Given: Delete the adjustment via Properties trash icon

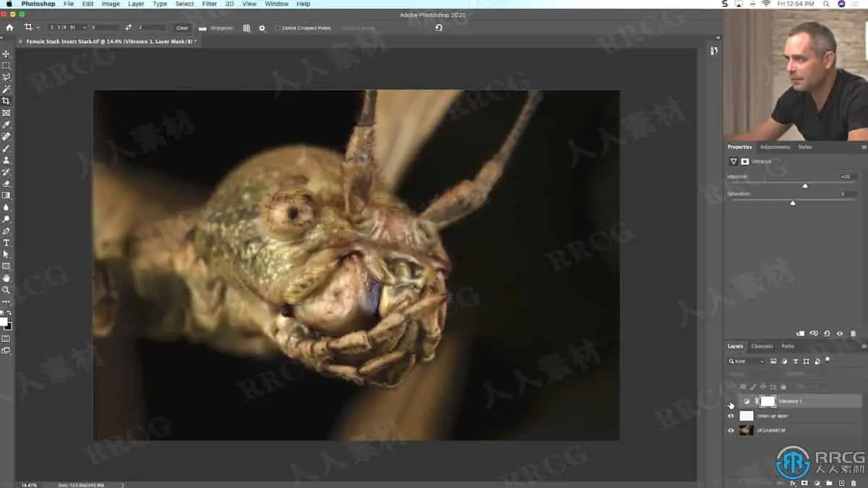Looking at the screenshot, I should click(853, 334).
